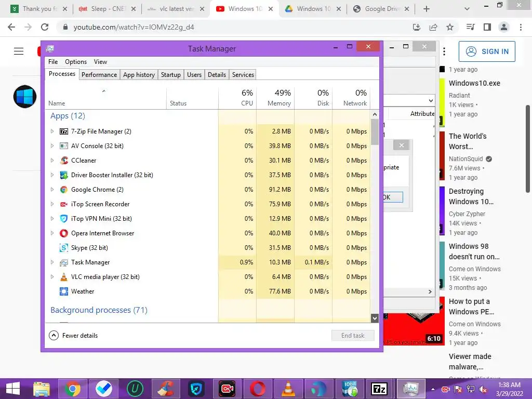The height and width of the screenshot is (399, 532).
Task: Click the Google Chrome process icon
Action: point(64,190)
